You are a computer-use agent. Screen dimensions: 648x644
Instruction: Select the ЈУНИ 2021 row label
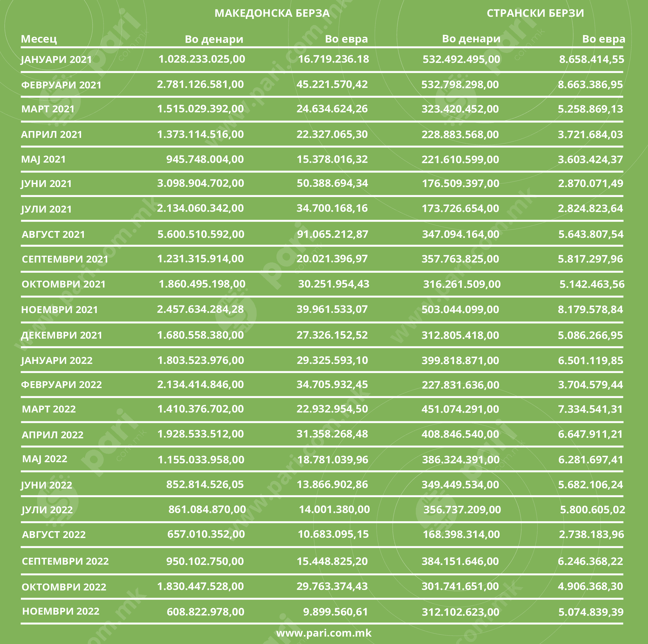(47, 184)
